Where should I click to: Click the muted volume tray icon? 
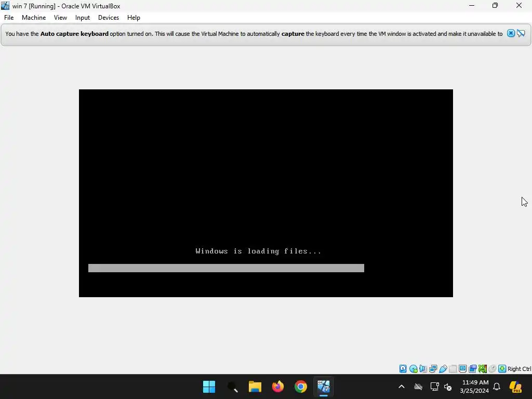(x=448, y=387)
